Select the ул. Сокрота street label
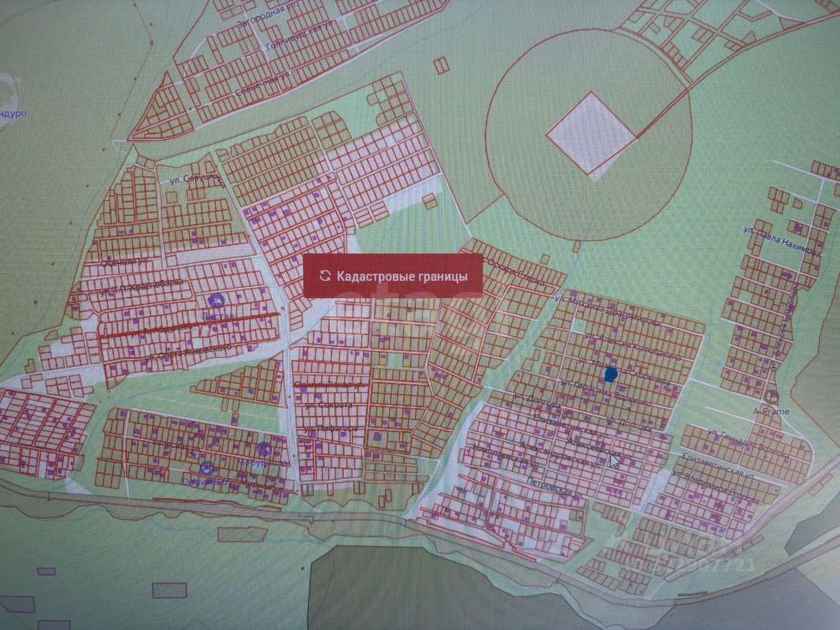 (329, 405)
